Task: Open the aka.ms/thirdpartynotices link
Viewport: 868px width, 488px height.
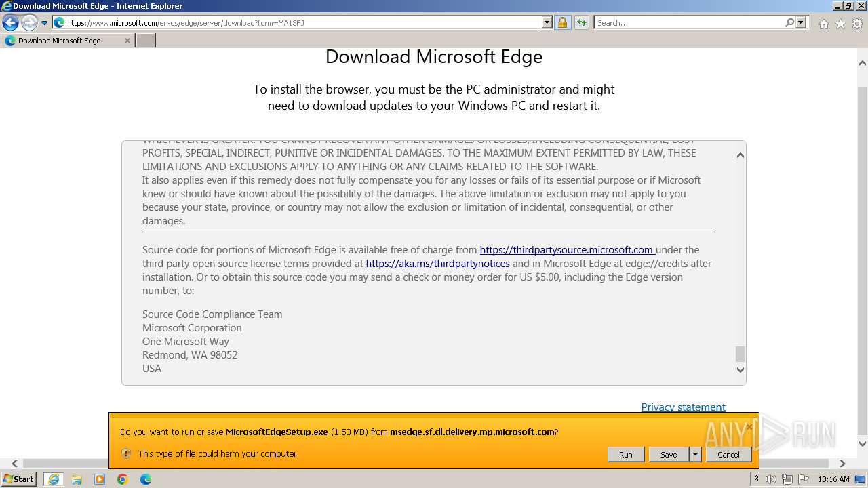Action: point(437,264)
